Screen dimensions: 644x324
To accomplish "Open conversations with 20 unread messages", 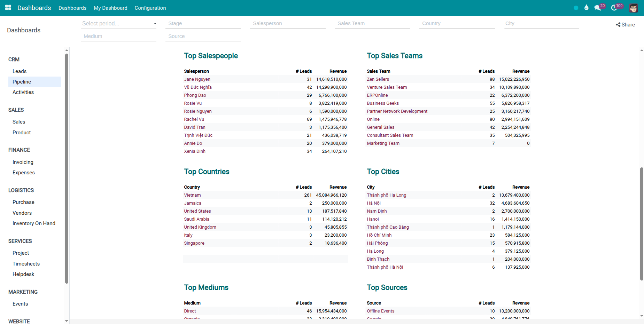I will tap(598, 8).
